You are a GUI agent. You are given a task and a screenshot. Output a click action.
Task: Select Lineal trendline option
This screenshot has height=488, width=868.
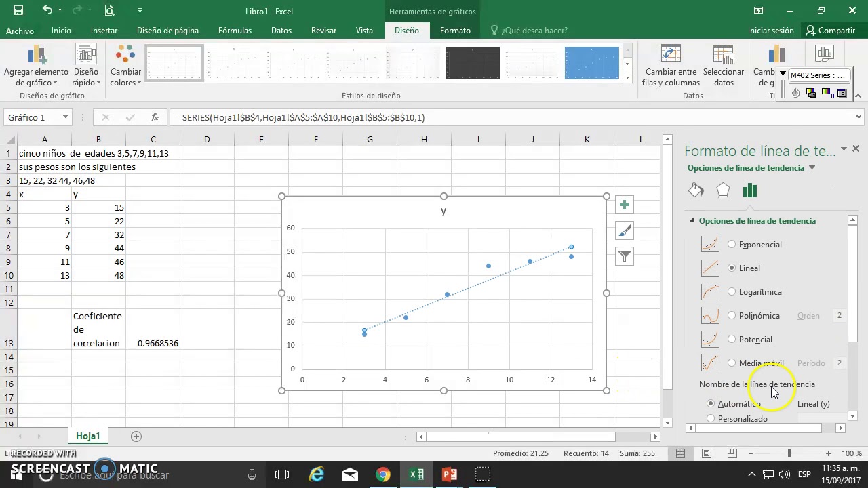(x=732, y=268)
